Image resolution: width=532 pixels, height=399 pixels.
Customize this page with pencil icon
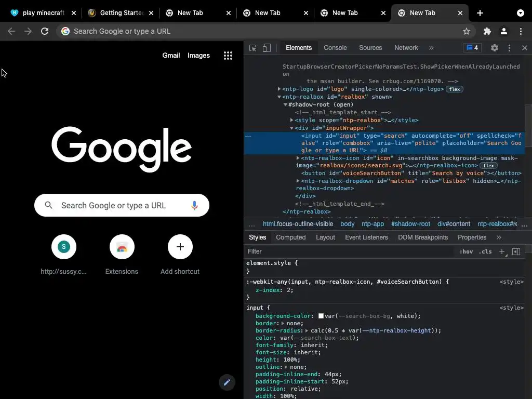tap(227, 382)
